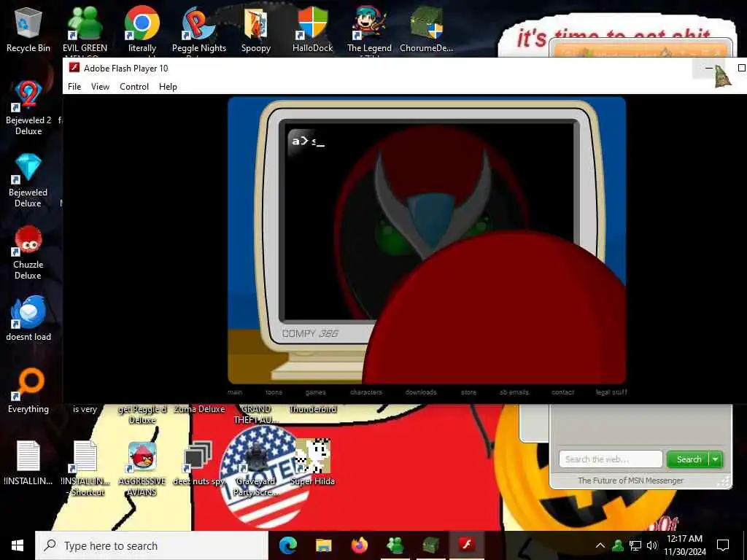This screenshot has height=560, width=747.
Task: Launch the ChorumeDe... desktop icon
Action: pyautogui.click(x=426, y=29)
